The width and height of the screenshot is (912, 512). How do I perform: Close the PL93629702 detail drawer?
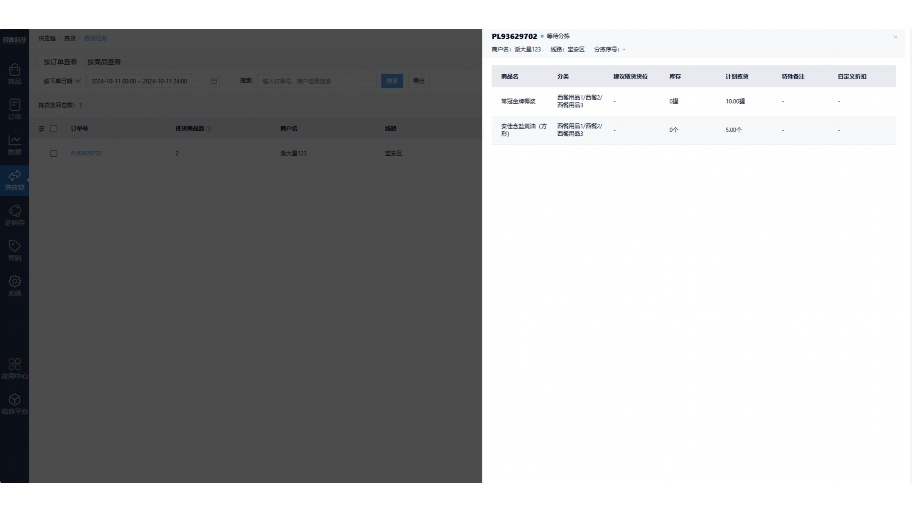[895, 37]
